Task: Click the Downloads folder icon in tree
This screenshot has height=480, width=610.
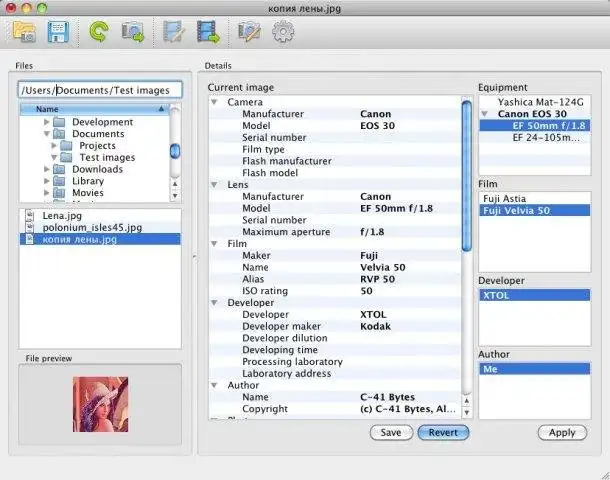Action: tap(59, 169)
